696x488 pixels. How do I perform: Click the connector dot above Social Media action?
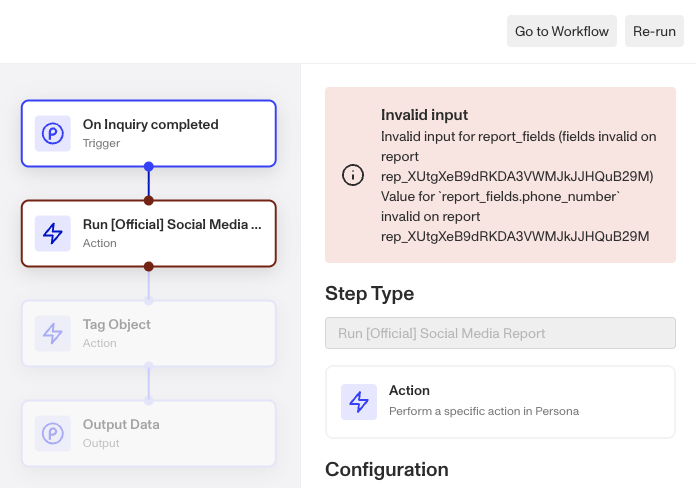tap(149, 200)
